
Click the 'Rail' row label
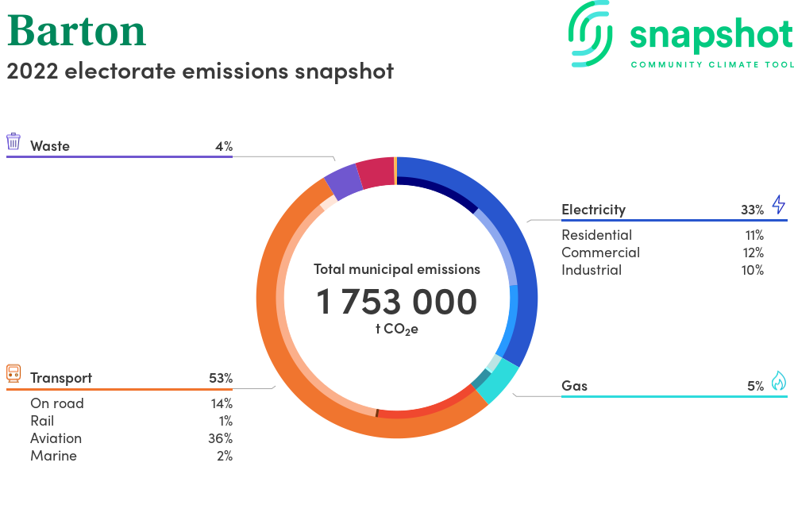42,421
